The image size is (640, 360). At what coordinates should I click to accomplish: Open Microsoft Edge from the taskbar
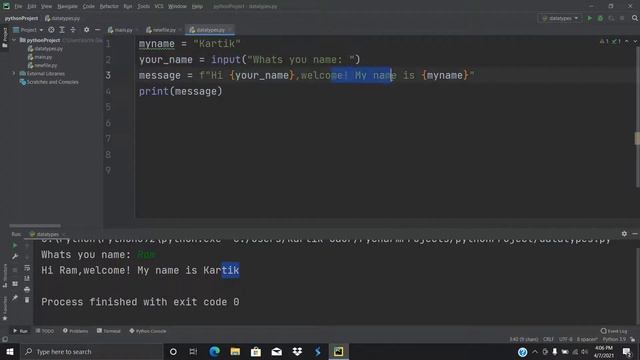click(x=214, y=351)
